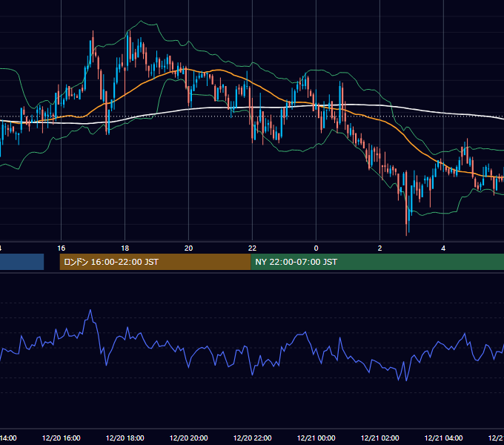This screenshot has width=504, height=445.
Task: Click the lower axis label 12/20 22:00
Action: tap(252, 438)
